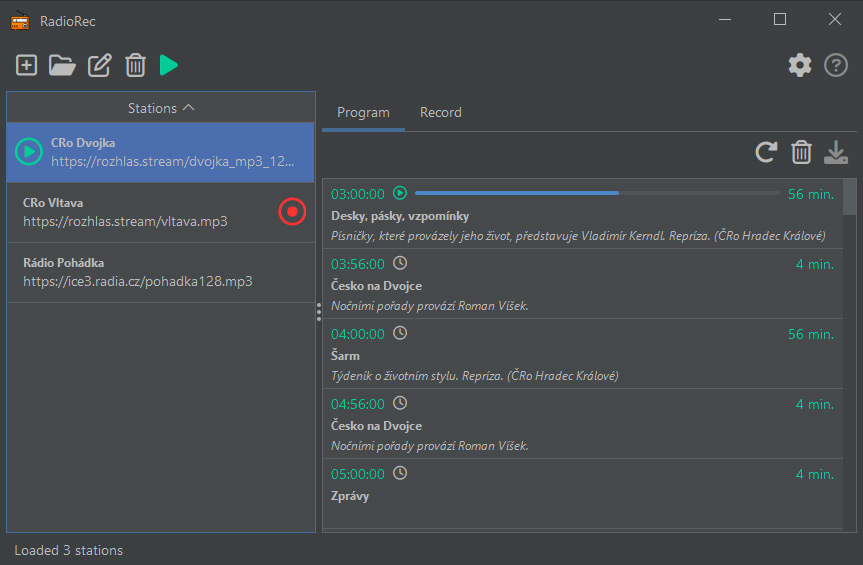Select the Program tab

point(363,112)
